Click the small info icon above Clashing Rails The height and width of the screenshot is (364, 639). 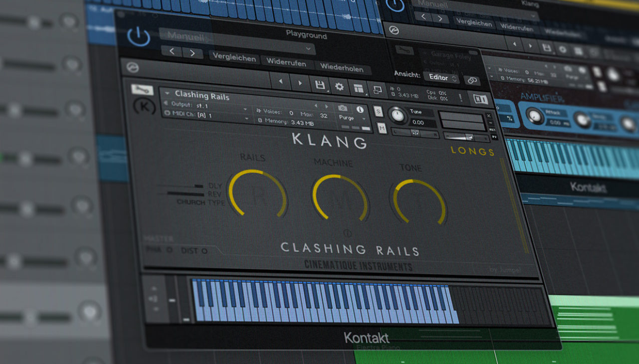click(347, 233)
